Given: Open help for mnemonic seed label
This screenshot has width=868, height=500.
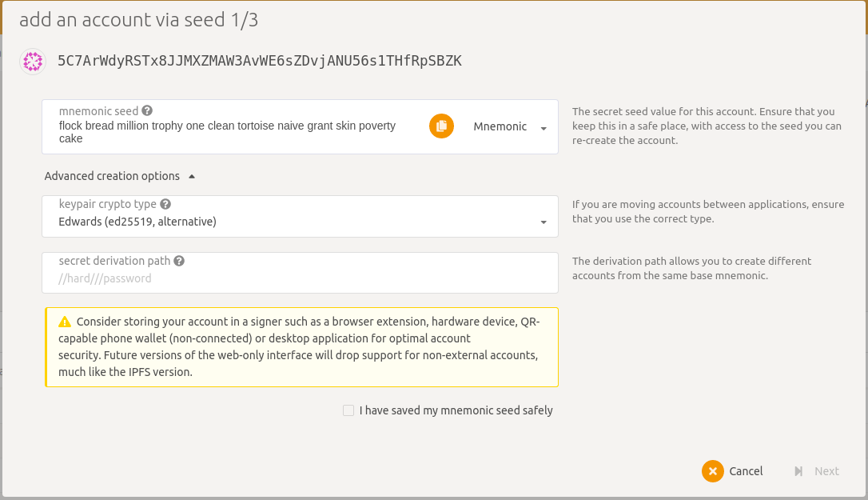Looking at the screenshot, I should pyautogui.click(x=147, y=111).
